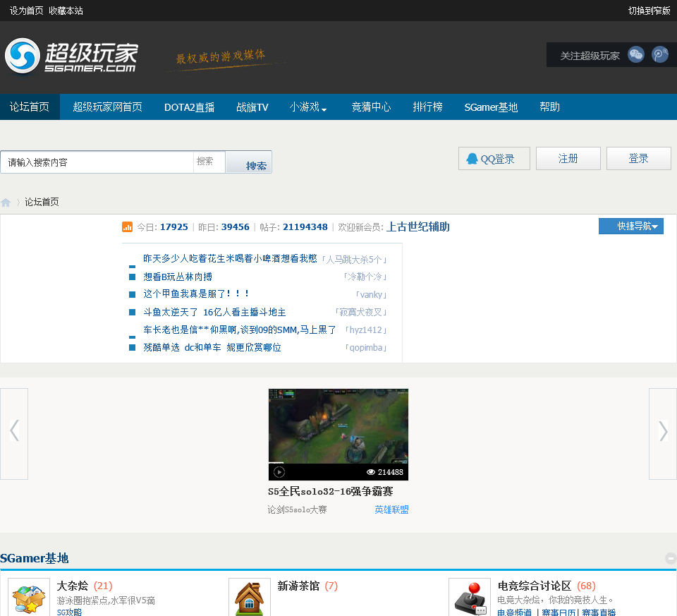Screen dimensions: 677x616
Task: Open 论坛首页 breadcrumb link
Action: click(42, 203)
